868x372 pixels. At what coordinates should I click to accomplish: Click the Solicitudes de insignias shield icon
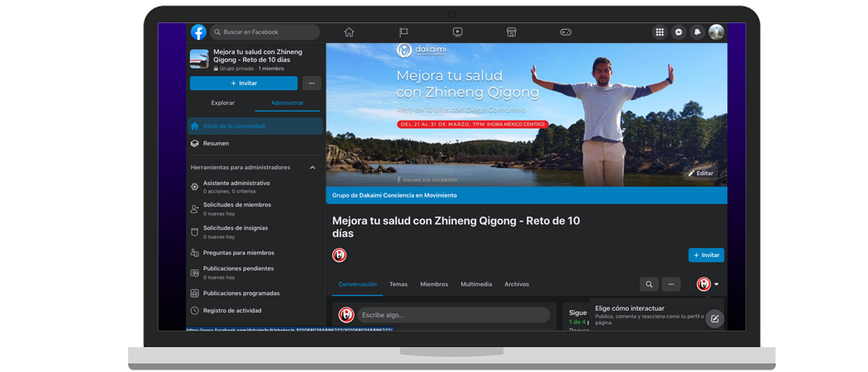(194, 232)
